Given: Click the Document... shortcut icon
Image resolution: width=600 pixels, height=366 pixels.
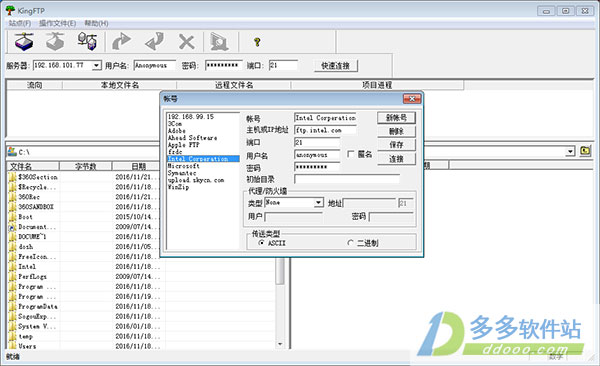Looking at the screenshot, I should point(12,227).
